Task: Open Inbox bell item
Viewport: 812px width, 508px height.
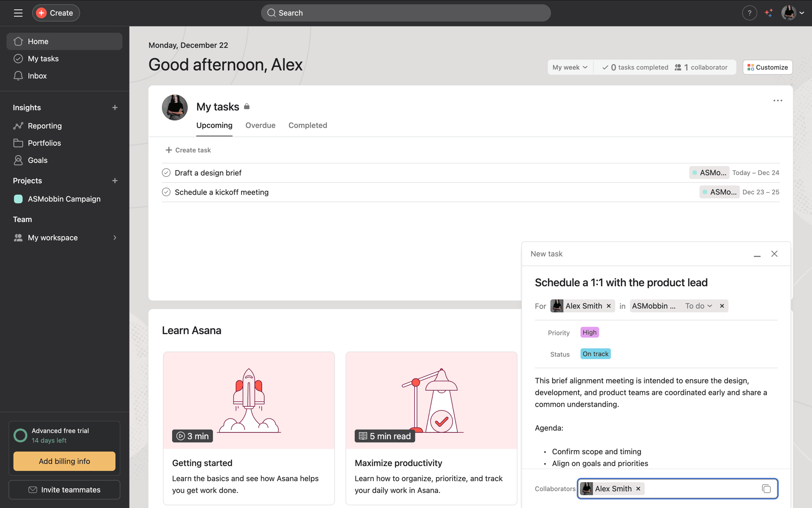Action: tap(64, 76)
